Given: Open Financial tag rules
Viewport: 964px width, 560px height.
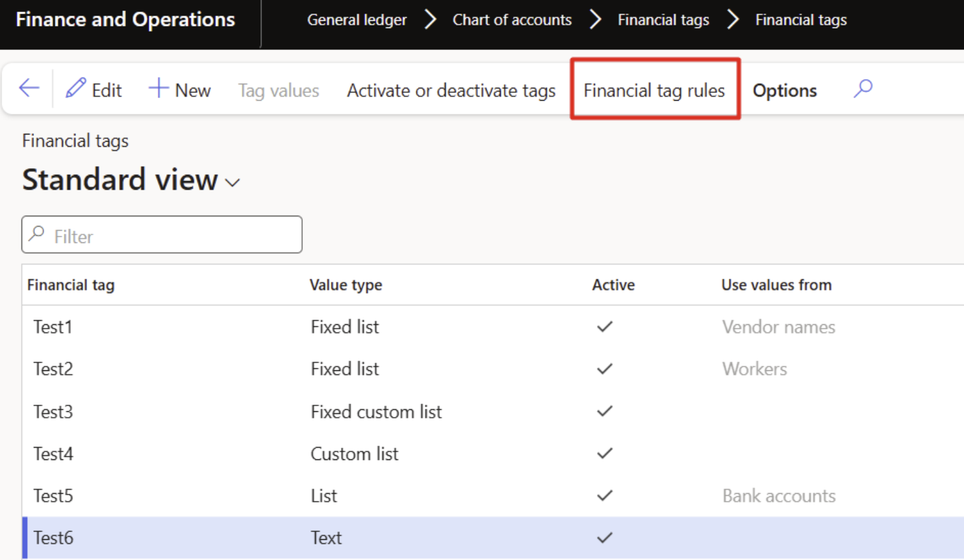Looking at the screenshot, I should point(654,90).
